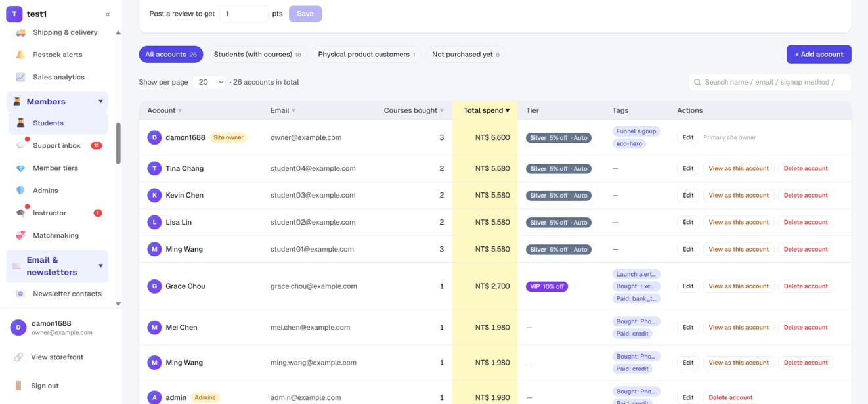Click the shield icon beside Admins
The image size is (868, 404).
point(20,191)
